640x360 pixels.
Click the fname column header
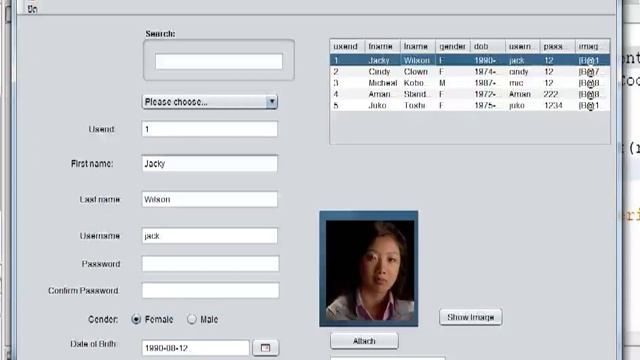tap(382, 47)
